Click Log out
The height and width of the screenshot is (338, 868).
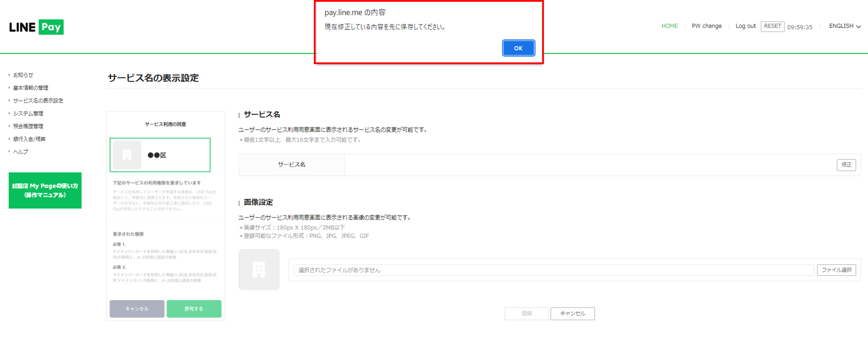point(745,26)
